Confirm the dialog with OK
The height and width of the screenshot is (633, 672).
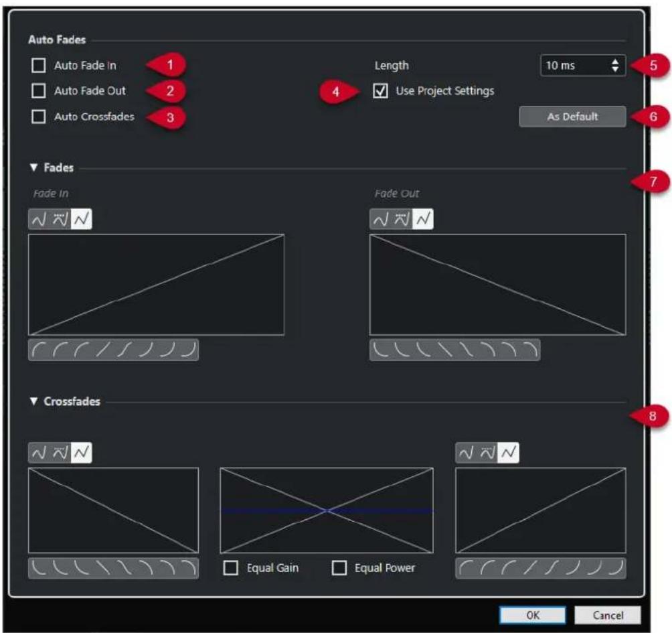pos(533,616)
